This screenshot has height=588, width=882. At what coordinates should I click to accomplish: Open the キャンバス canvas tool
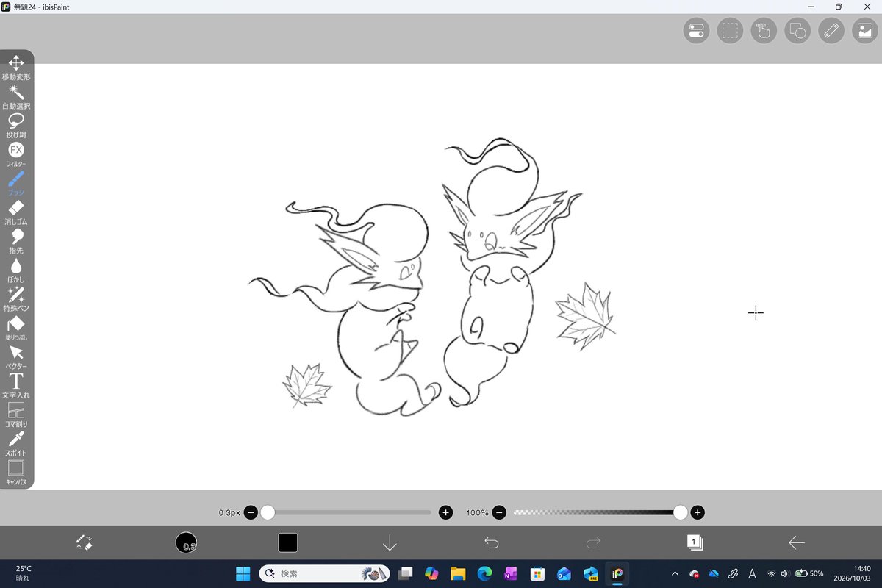click(x=16, y=473)
